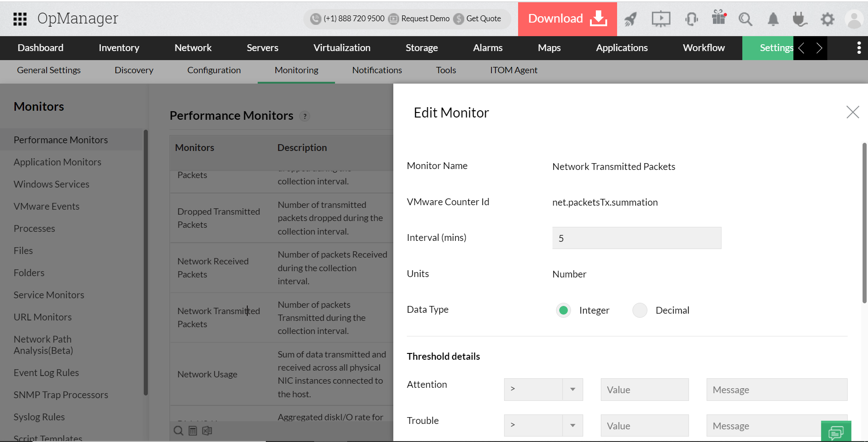Open the vertical three-dots more menu
The image size is (868, 442).
tap(859, 48)
